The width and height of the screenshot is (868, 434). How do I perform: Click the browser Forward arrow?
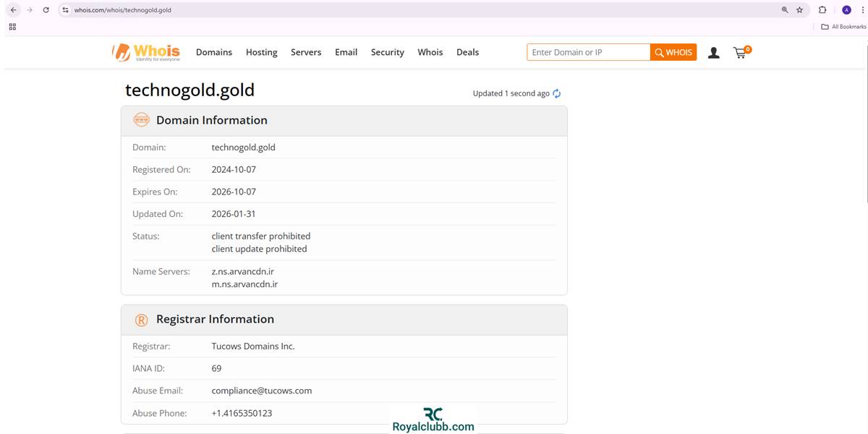(30, 10)
